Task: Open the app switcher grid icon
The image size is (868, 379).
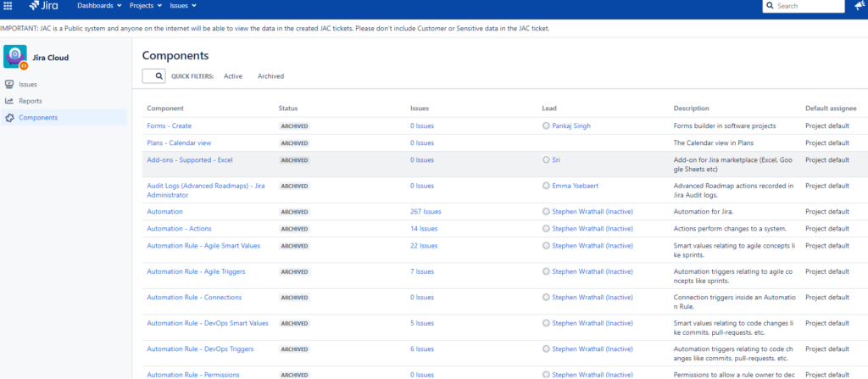Action: click(x=8, y=6)
